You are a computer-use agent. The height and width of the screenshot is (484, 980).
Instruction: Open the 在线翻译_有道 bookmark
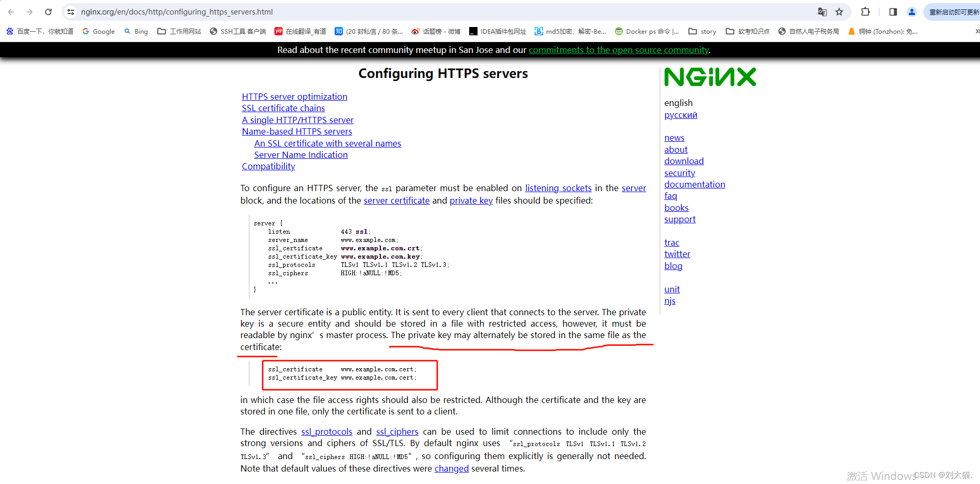[x=300, y=32]
